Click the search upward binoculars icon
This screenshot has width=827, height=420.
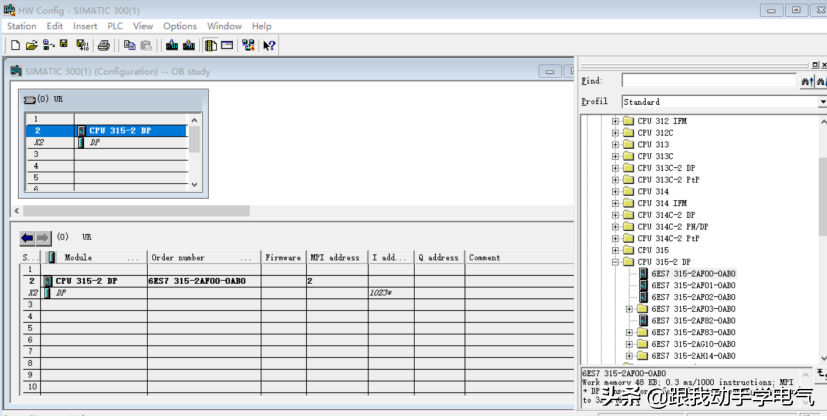coord(807,81)
